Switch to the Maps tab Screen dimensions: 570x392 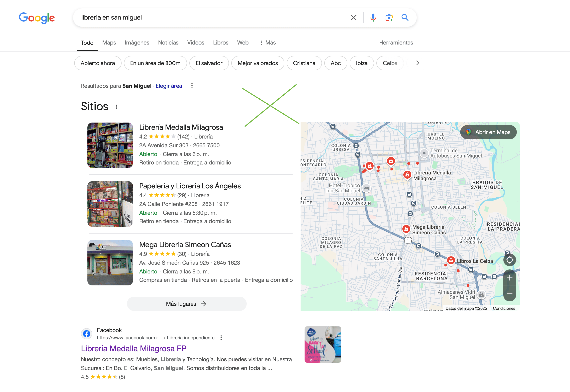[109, 43]
